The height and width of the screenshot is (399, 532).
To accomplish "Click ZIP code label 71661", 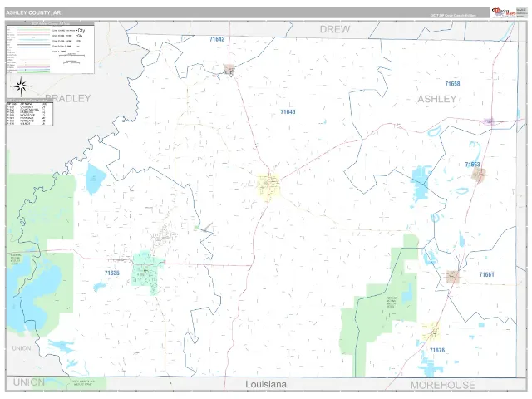I will (486, 274).
